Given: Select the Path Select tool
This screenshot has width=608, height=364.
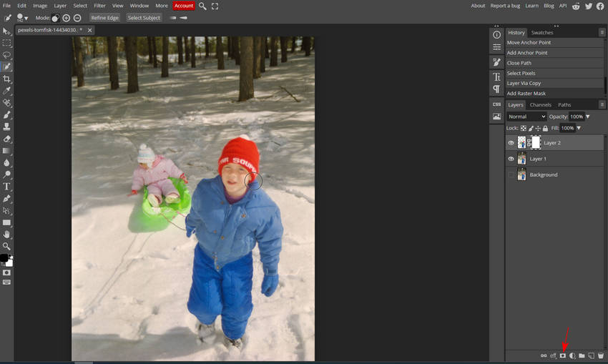Looking at the screenshot, I should pos(6,210).
